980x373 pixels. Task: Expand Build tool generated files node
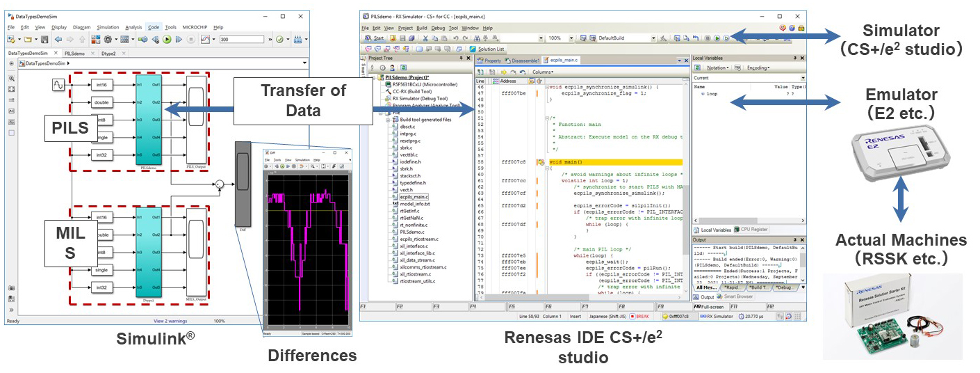coord(388,120)
